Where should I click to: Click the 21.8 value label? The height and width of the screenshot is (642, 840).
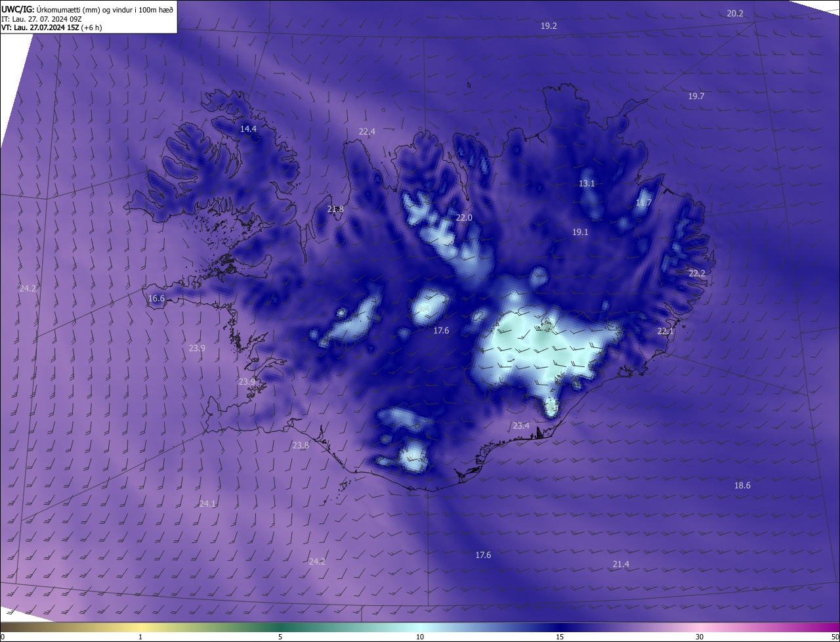pyautogui.click(x=335, y=209)
